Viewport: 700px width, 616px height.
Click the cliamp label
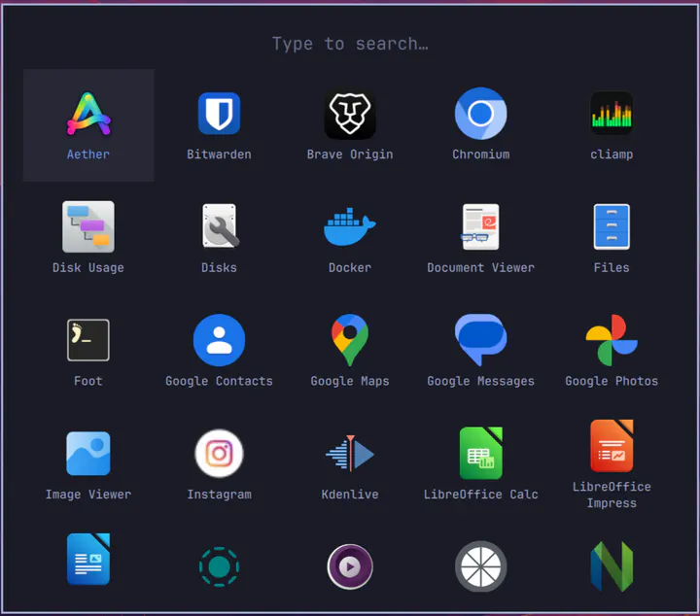(x=612, y=154)
